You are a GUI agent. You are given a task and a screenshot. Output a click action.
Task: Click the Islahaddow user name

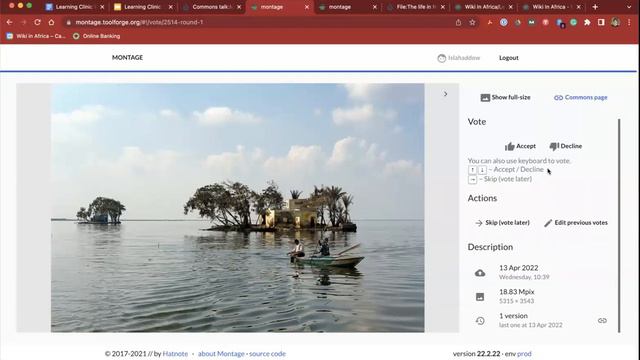pyautogui.click(x=464, y=58)
